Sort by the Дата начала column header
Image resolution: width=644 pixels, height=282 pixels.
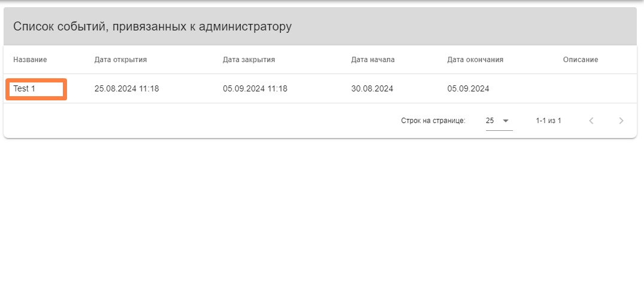[373, 60]
